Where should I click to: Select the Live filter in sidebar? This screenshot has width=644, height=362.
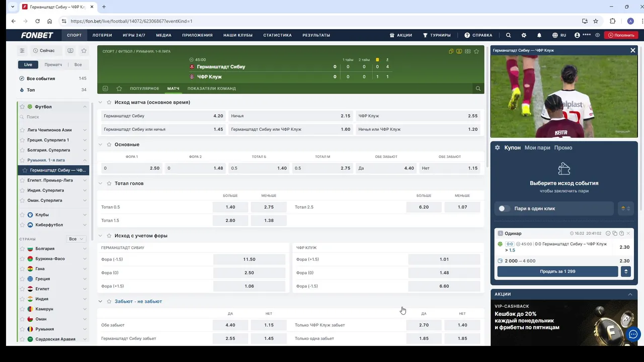click(x=28, y=65)
